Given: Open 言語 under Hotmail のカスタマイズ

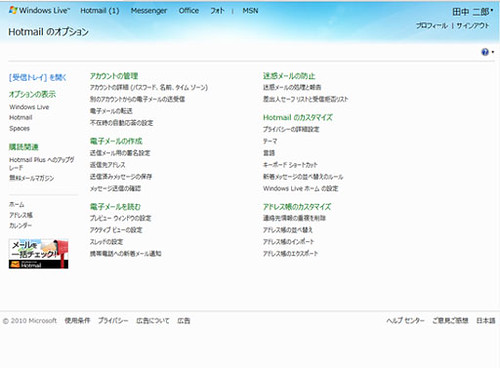Looking at the screenshot, I should [269, 153].
